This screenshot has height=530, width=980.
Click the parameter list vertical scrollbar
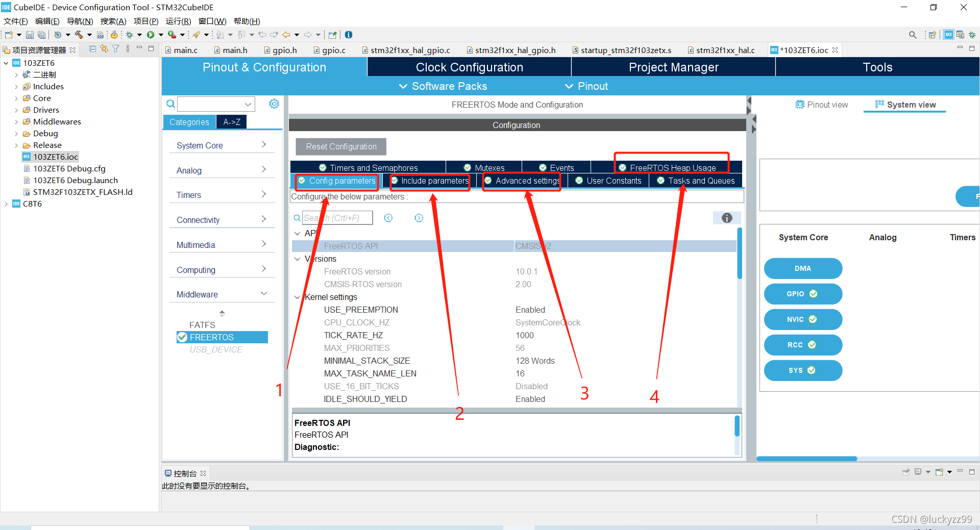click(x=739, y=254)
